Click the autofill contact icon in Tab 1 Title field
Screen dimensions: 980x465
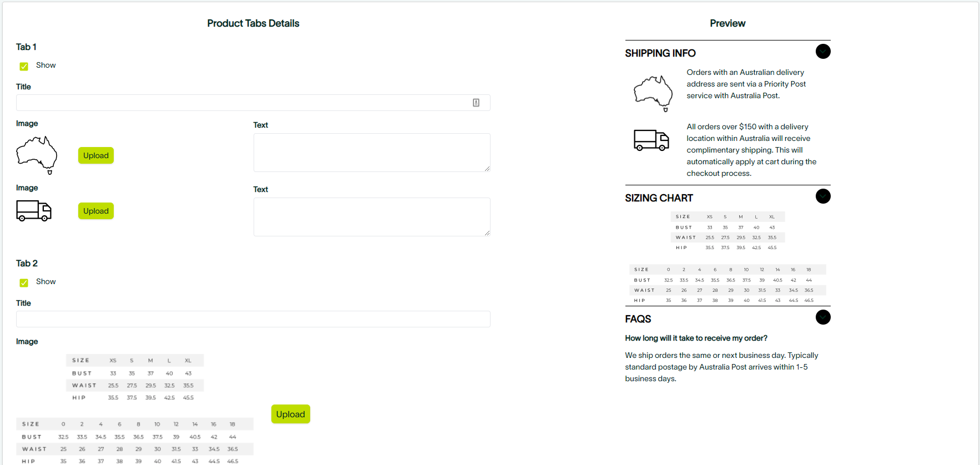coord(476,103)
